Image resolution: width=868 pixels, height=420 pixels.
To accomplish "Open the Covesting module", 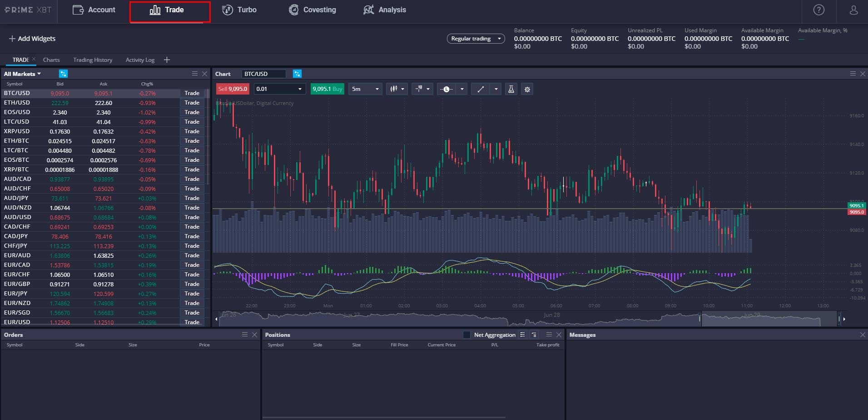I will pyautogui.click(x=312, y=10).
